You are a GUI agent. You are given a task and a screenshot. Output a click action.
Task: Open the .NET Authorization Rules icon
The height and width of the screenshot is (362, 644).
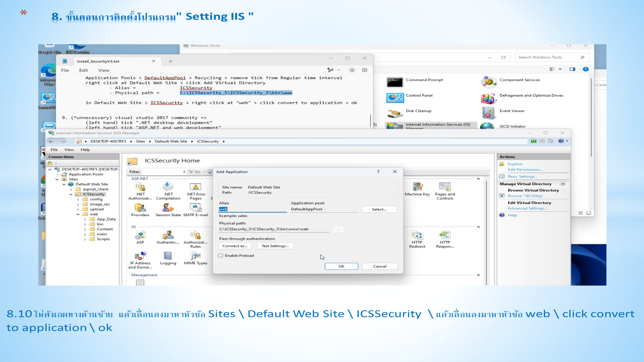tap(140, 191)
